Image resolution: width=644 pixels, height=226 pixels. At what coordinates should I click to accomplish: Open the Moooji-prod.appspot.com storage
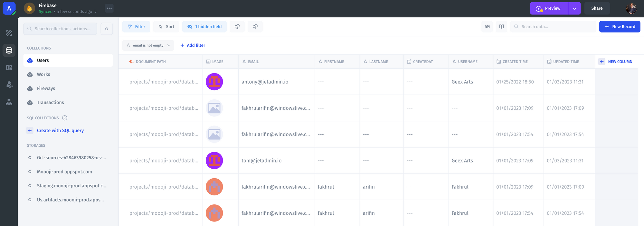click(68, 172)
